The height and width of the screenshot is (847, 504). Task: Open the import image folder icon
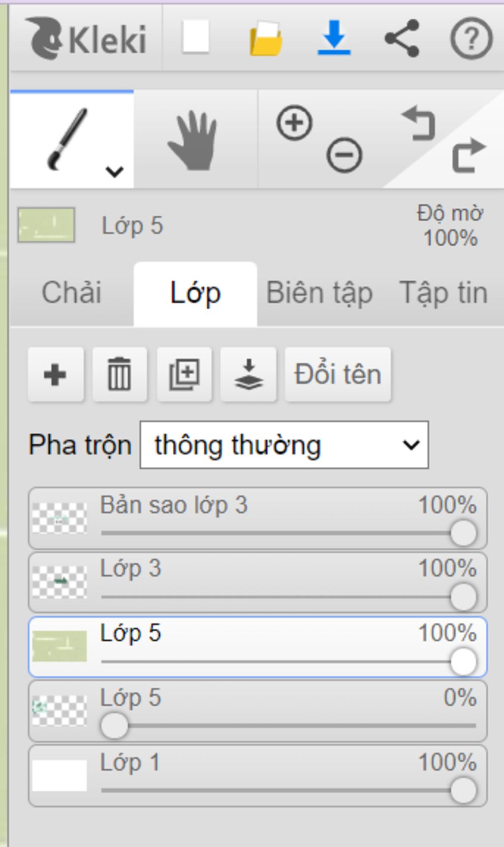click(266, 38)
